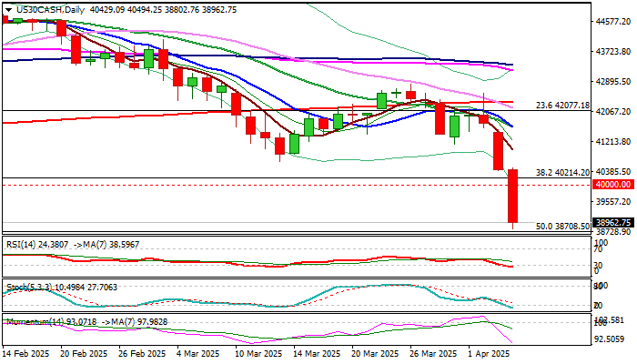Click the large red last candle body

(512, 197)
